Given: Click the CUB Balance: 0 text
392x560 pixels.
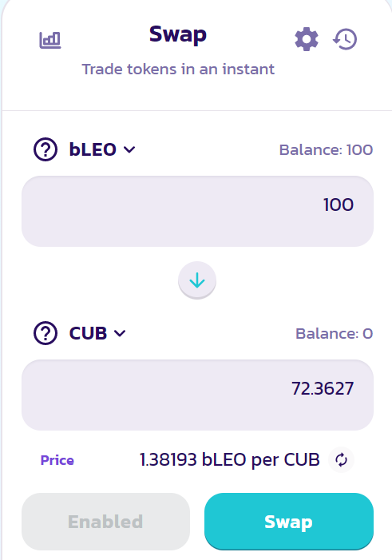Looking at the screenshot, I should coord(335,334).
